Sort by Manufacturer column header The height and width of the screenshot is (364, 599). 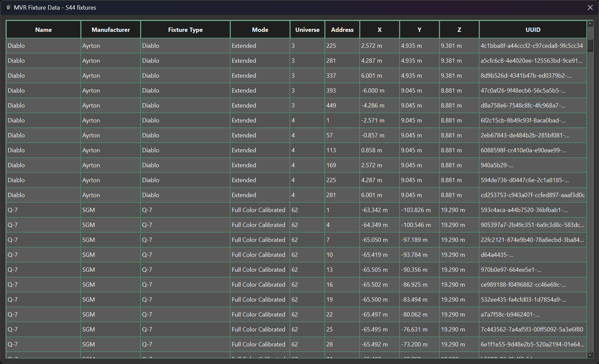pyautogui.click(x=111, y=30)
